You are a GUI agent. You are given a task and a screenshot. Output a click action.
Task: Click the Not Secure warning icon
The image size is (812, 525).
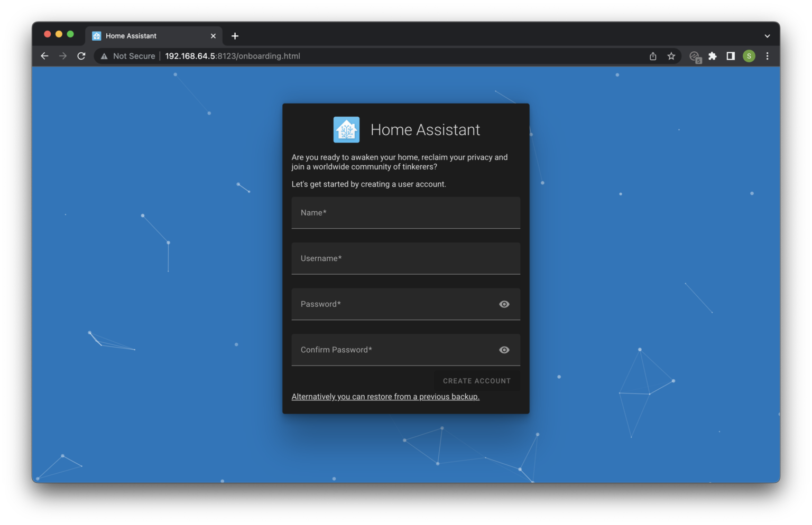(x=104, y=56)
